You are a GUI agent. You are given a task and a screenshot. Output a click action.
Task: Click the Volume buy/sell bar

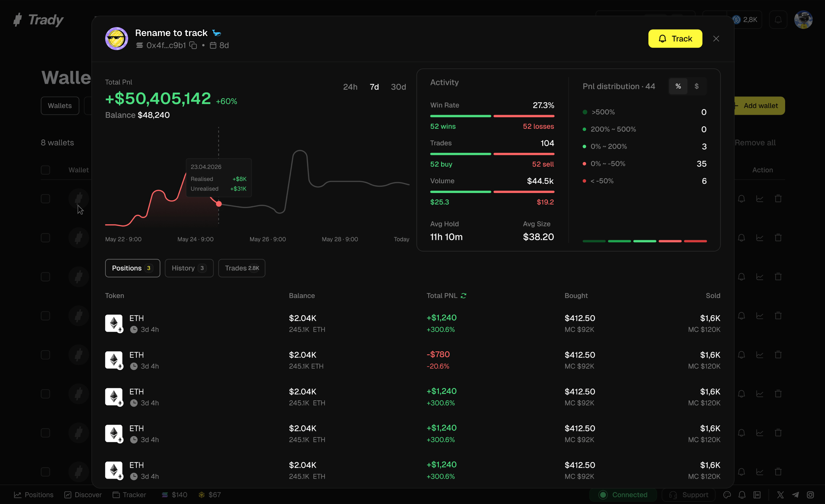click(x=492, y=192)
